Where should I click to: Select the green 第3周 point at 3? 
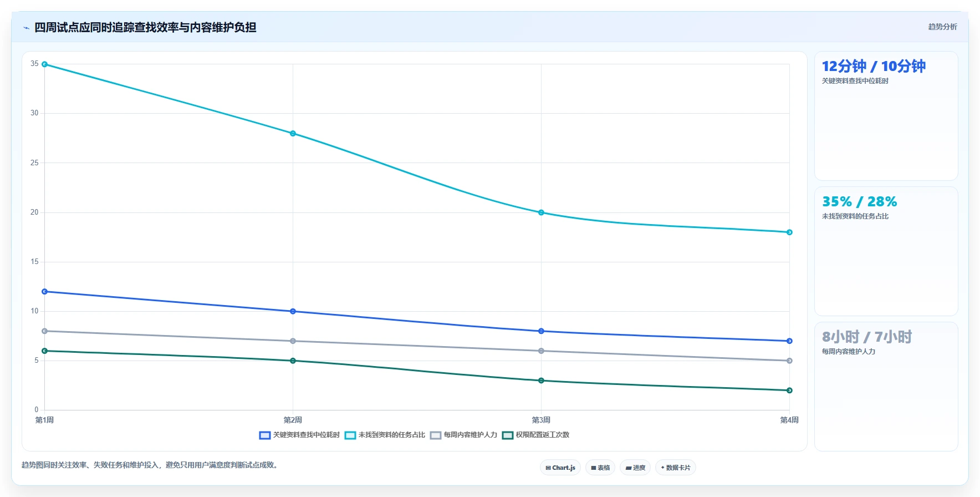pyautogui.click(x=542, y=381)
